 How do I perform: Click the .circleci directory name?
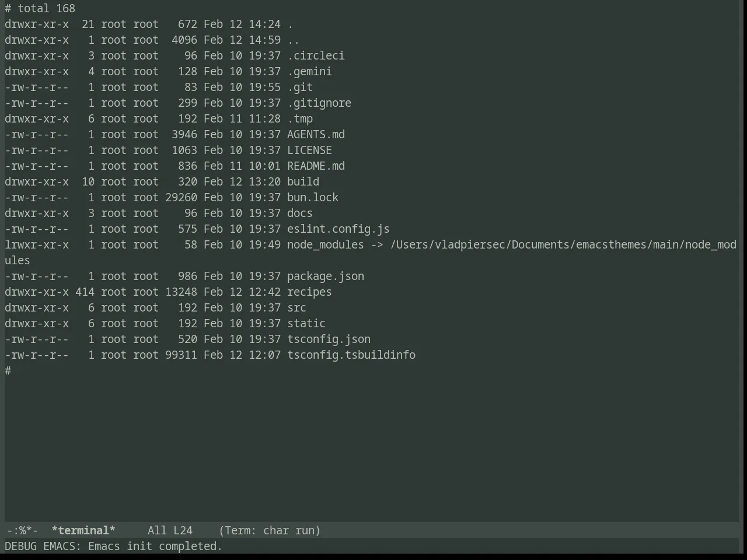click(x=316, y=55)
